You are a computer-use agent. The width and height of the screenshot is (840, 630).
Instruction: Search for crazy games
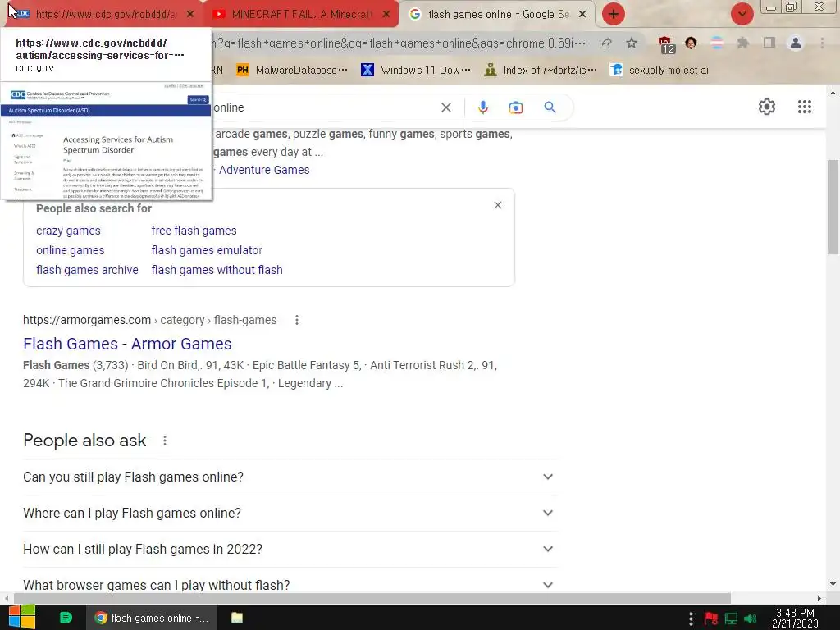(68, 231)
